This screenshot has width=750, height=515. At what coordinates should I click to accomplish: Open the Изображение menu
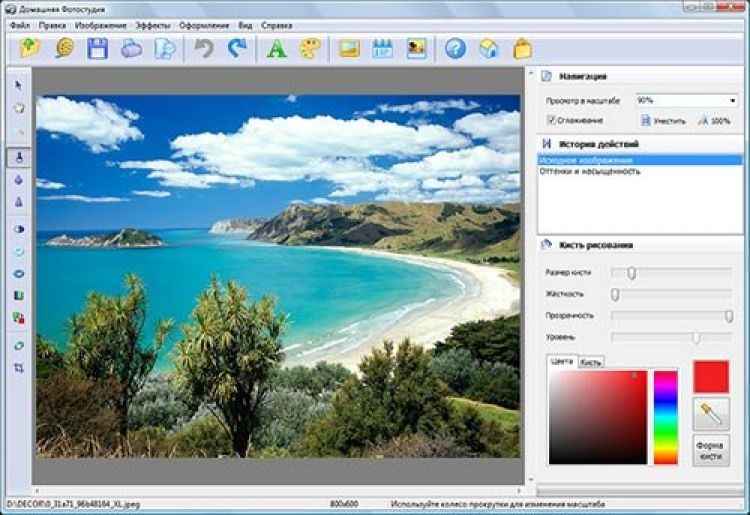click(101, 25)
